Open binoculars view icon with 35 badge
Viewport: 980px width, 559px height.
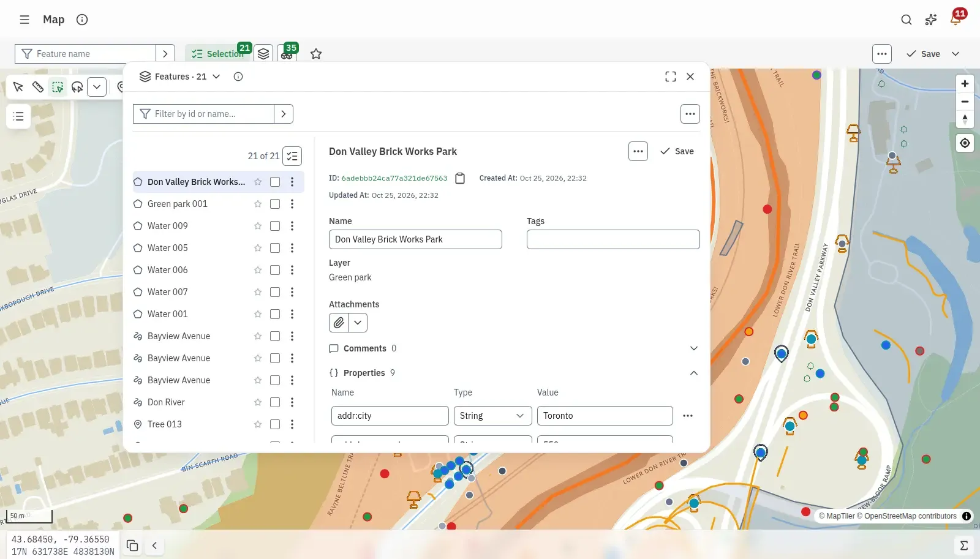tap(287, 54)
